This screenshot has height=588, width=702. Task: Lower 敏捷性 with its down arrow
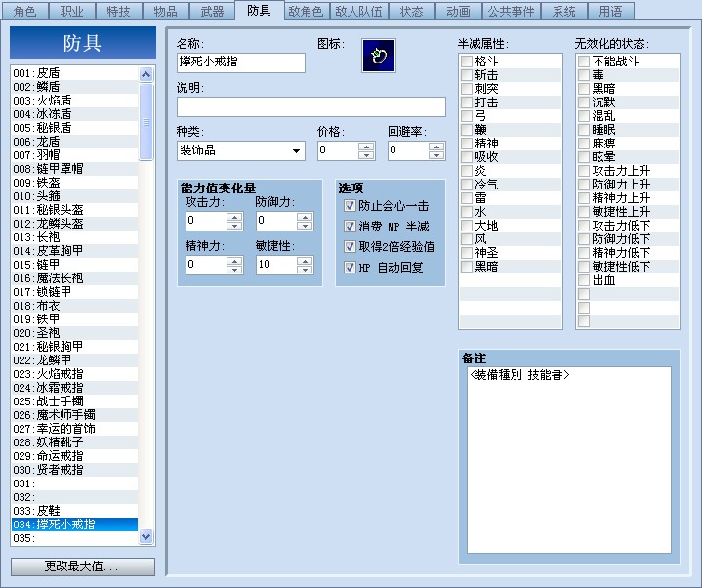click(305, 270)
